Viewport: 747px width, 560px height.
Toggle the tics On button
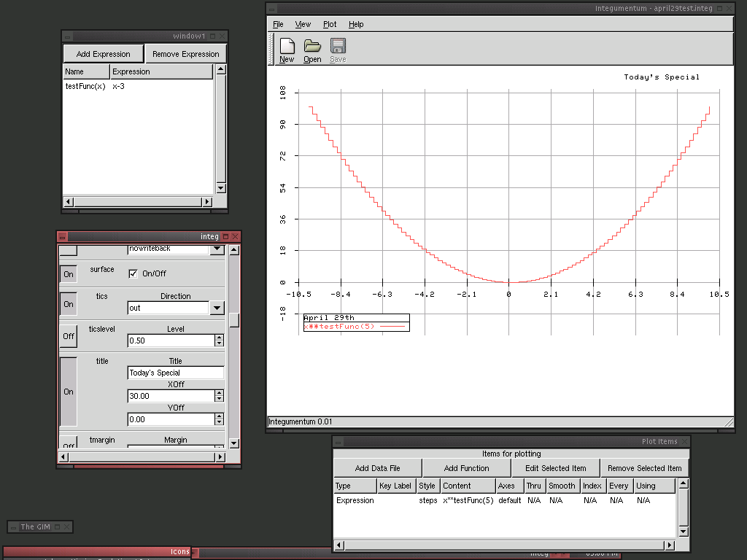coord(69,304)
